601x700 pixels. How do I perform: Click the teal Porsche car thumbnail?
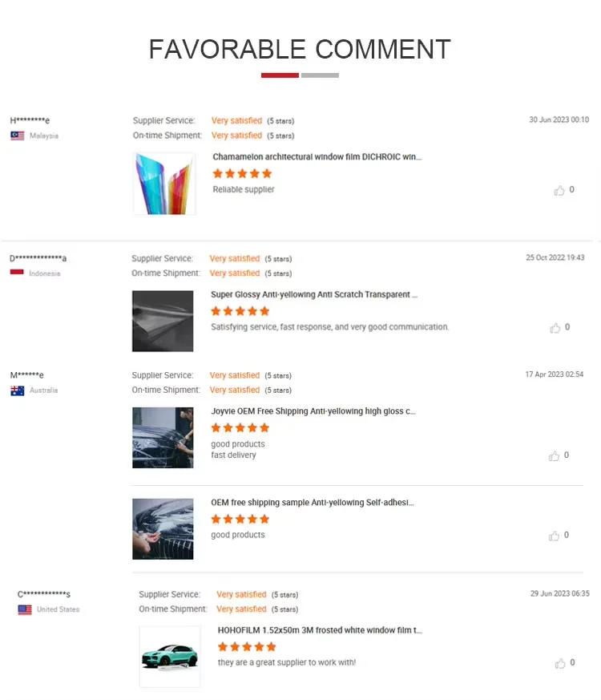coord(170,656)
